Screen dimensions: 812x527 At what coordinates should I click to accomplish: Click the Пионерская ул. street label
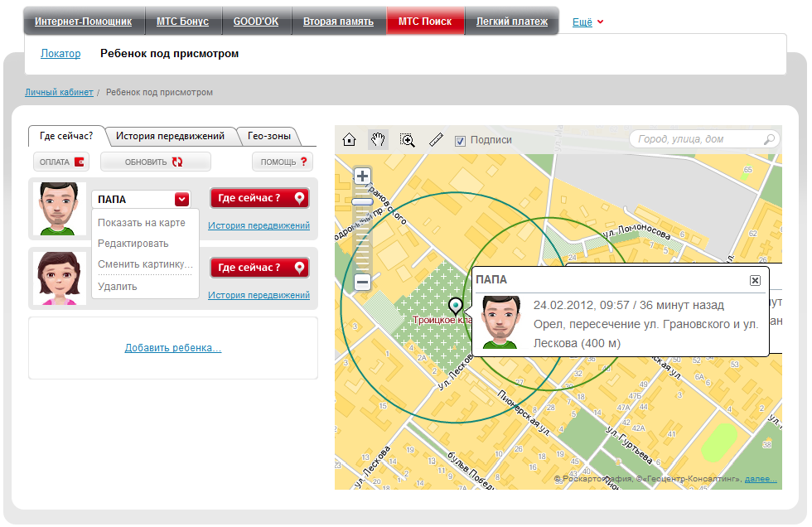[x=524, y=412]
